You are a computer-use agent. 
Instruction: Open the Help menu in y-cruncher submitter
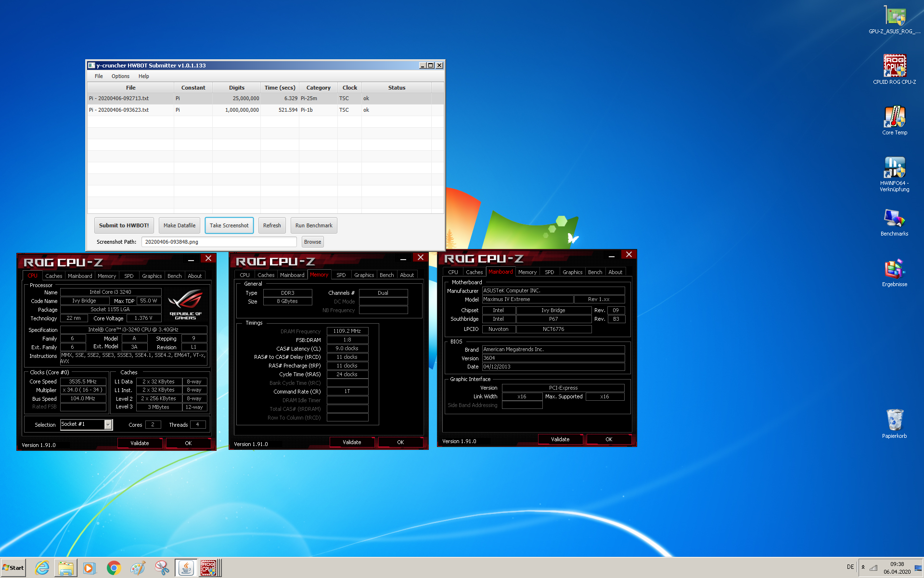143,76
